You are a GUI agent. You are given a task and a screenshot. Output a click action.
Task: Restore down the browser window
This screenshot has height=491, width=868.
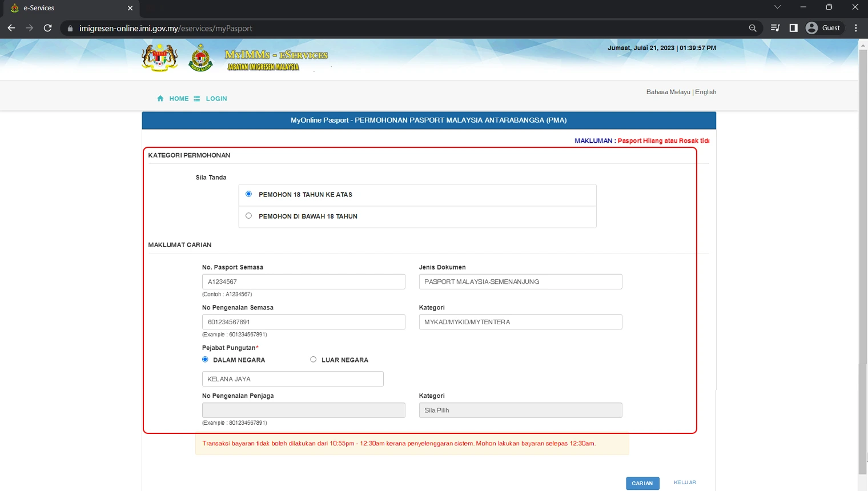point(829,7)
